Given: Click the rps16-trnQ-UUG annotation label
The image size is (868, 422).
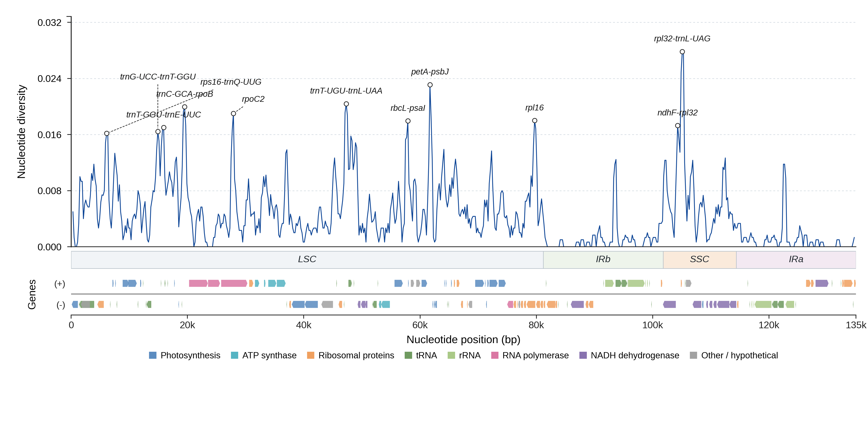Looking at the screenshot, I should click(231, 82).
